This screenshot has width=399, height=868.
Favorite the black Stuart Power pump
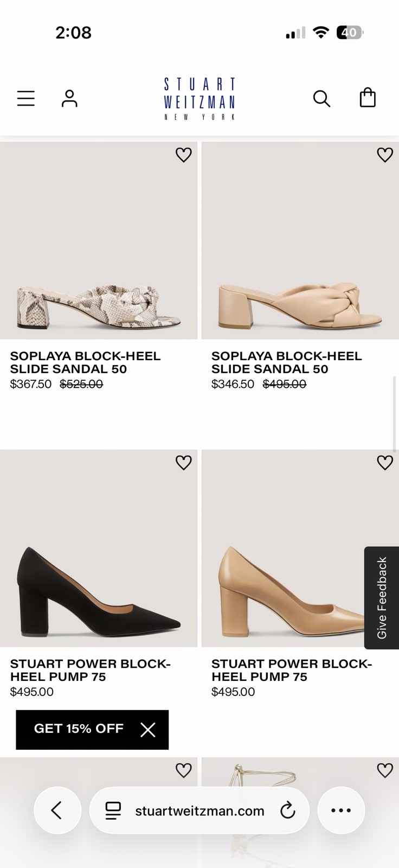tap(184, 463)
